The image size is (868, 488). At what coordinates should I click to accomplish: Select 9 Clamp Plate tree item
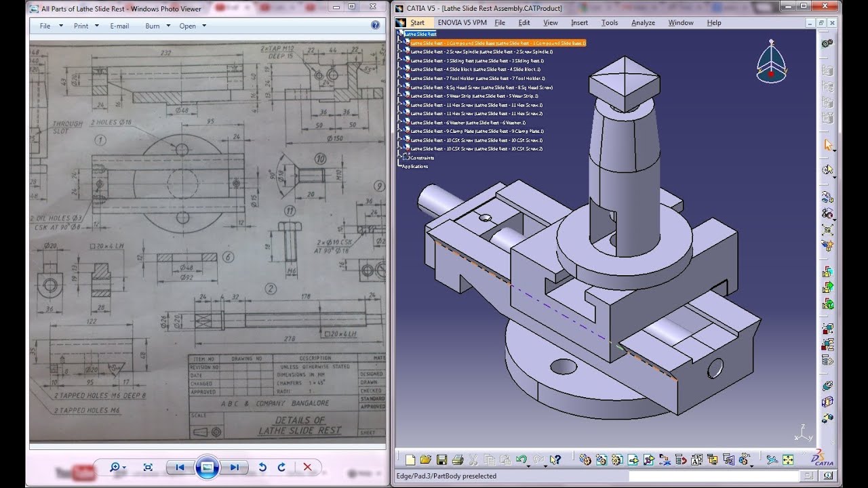click(x=477, y=131)
